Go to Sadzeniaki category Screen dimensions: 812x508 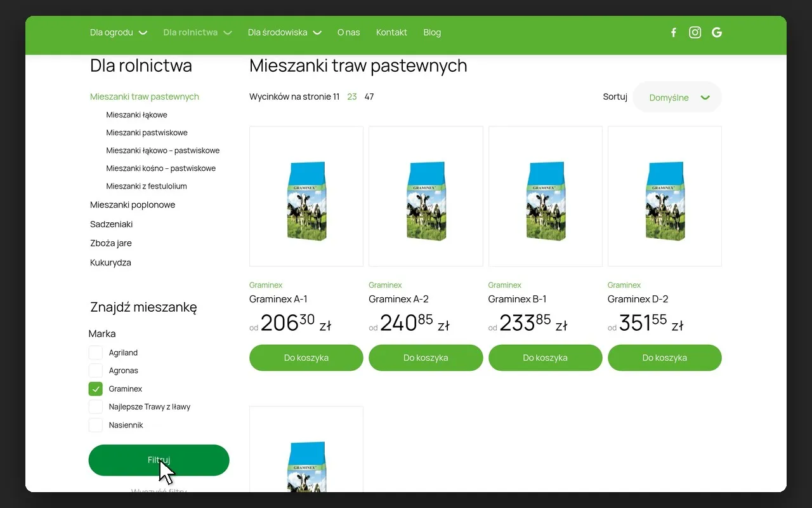coord(112,224)
